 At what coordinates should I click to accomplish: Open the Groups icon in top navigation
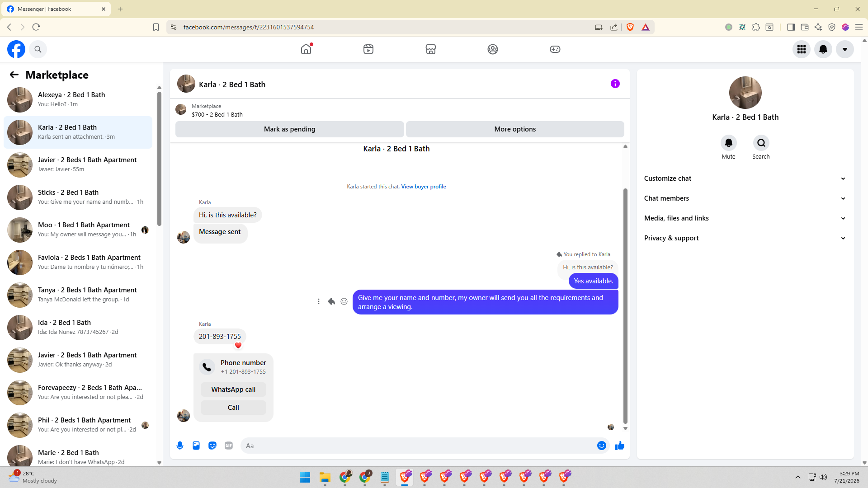[x=493, y=49]
